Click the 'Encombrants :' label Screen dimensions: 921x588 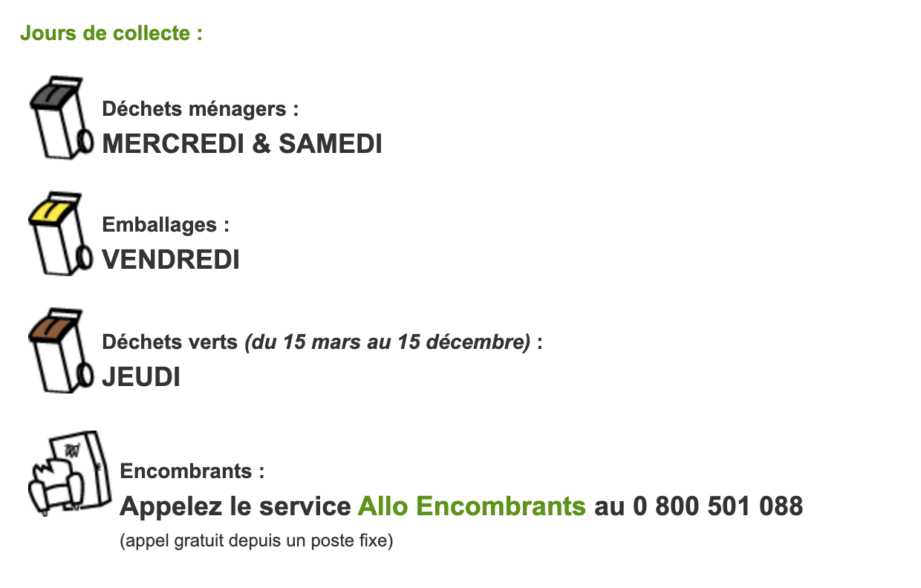click(x=192, y=471)
